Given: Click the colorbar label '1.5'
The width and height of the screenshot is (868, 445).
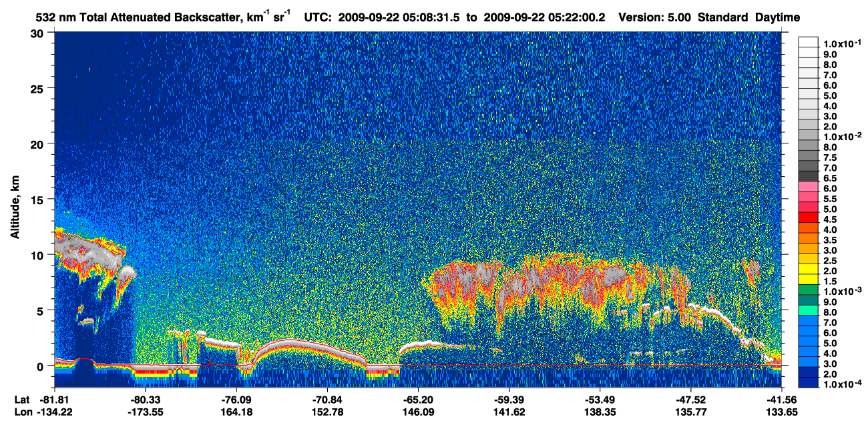Looking at the screenshot, I should coord(829,281).
